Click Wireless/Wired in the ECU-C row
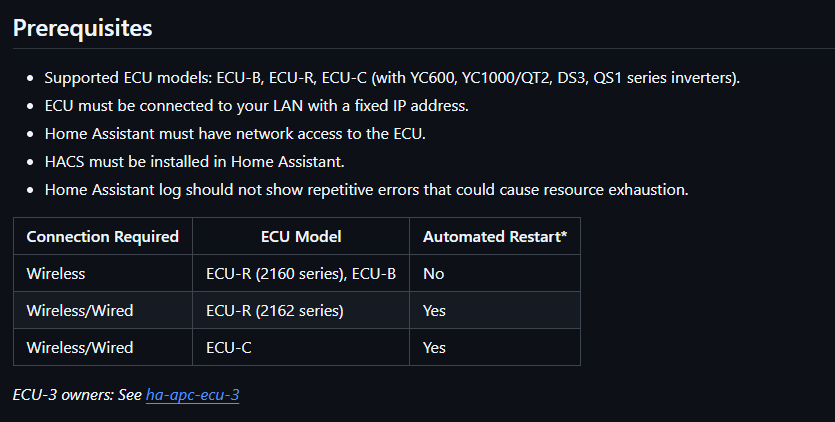This screenshot has height=422, width=835. pyautogui.click(x=79, y=347)
